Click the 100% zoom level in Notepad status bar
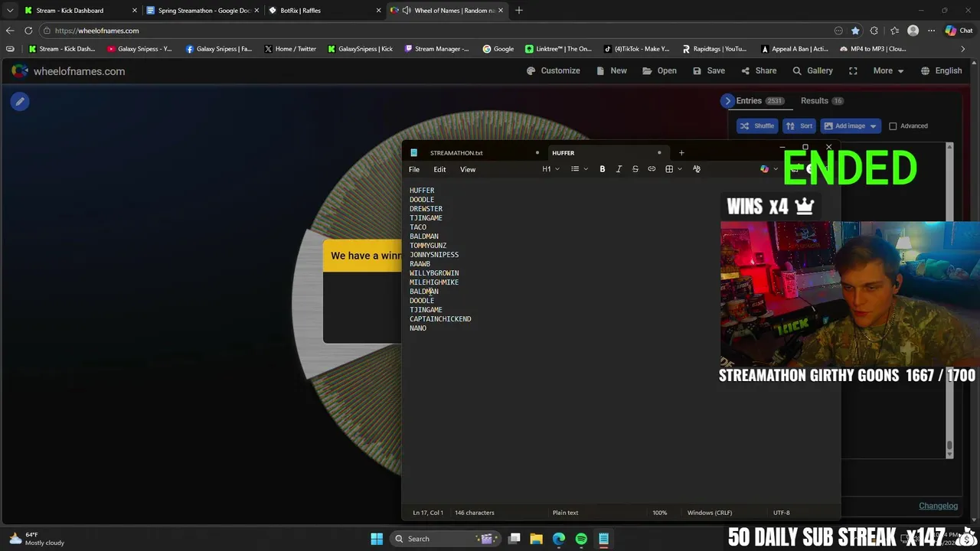 (659, 513)
